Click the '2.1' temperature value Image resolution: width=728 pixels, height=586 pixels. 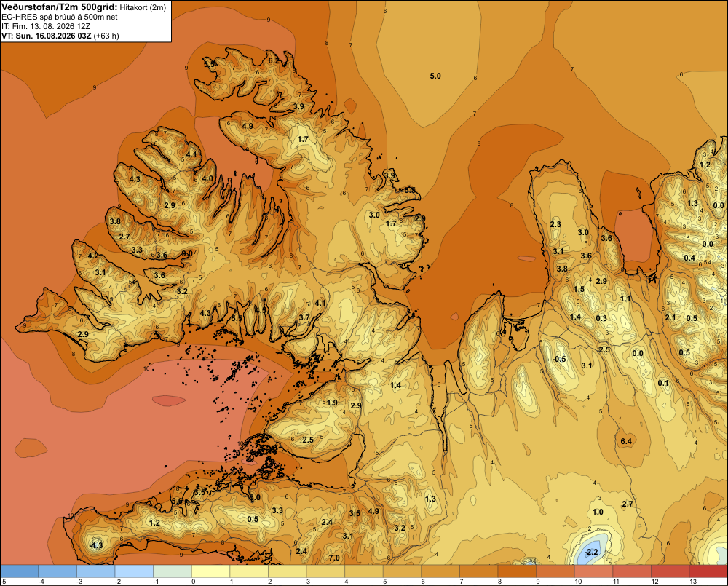(670, 317)
